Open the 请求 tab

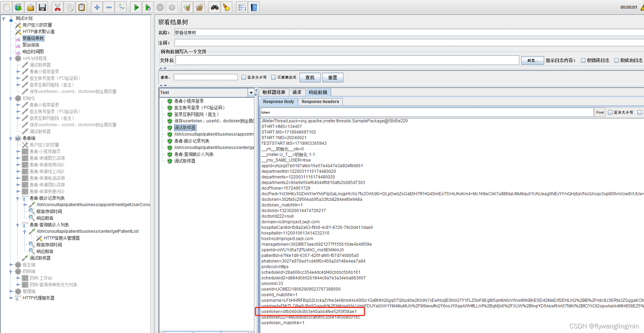297,92
